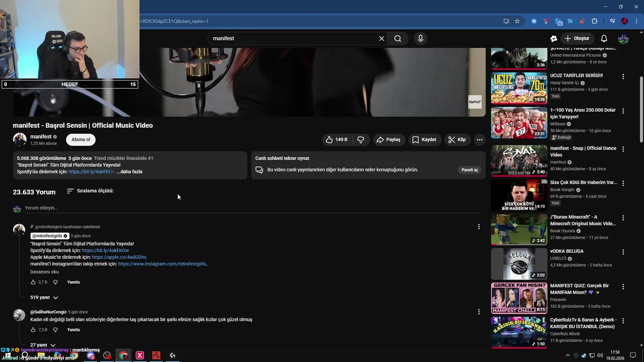Open the Spotify link in video description

[92, 172]
